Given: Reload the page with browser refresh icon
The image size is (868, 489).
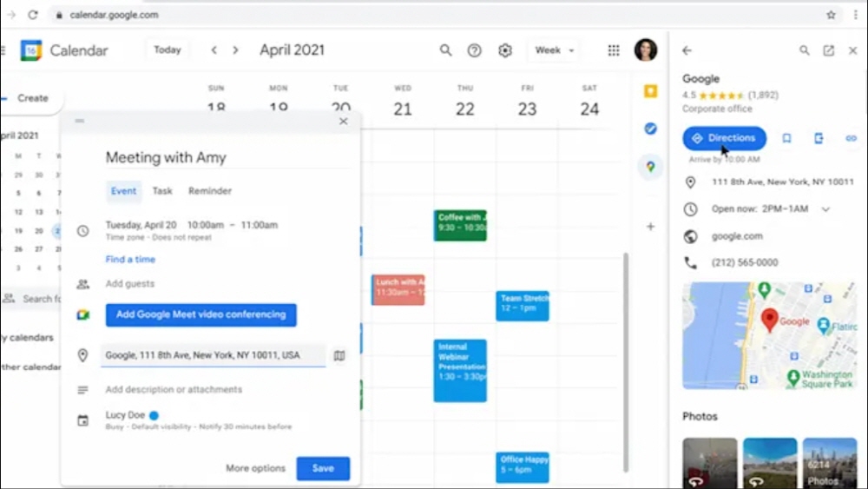Looking at the screenshot, I should tap(33, 15).
